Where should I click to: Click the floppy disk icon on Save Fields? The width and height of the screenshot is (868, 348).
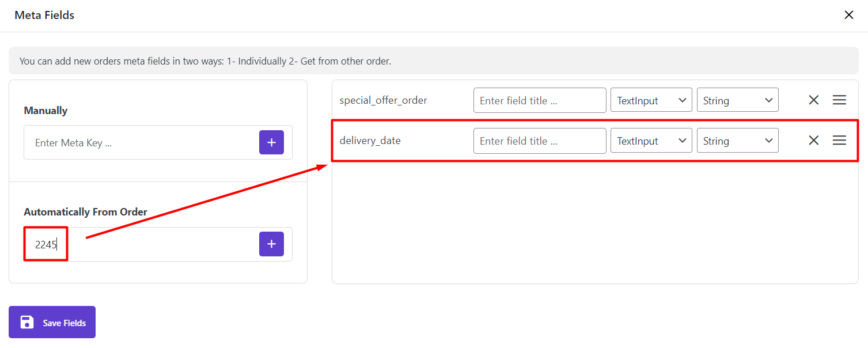click(27, 323)
